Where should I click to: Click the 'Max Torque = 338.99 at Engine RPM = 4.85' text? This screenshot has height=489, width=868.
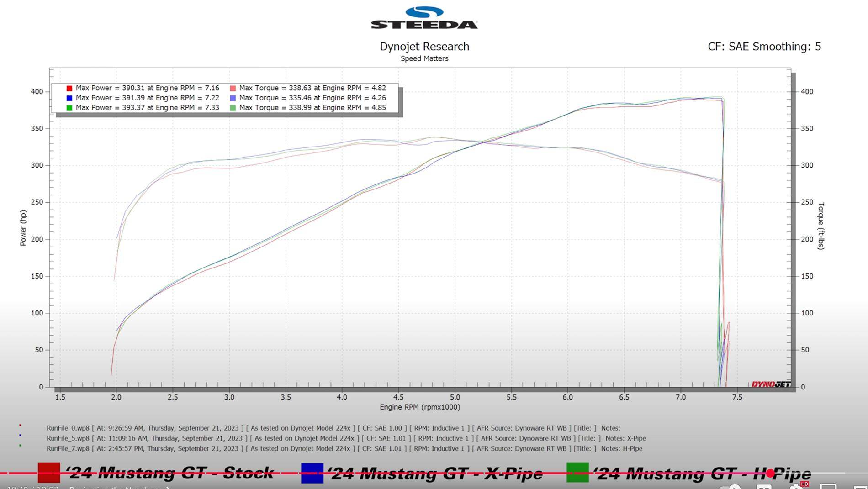click(x=312, y=108)
